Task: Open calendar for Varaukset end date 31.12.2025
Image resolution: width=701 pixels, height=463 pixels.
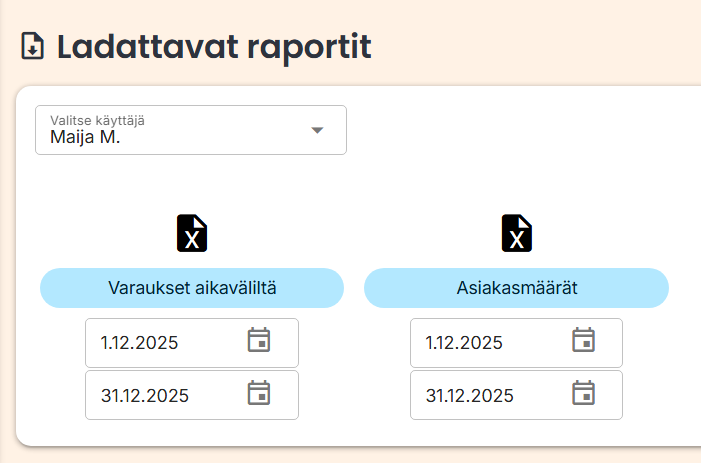Action: (x=259, y=393)
